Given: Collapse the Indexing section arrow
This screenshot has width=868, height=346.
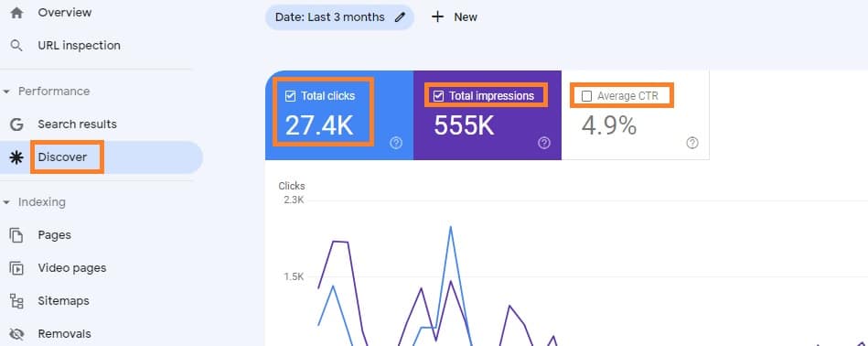Looking at the screenshot, I should point(6,202).
